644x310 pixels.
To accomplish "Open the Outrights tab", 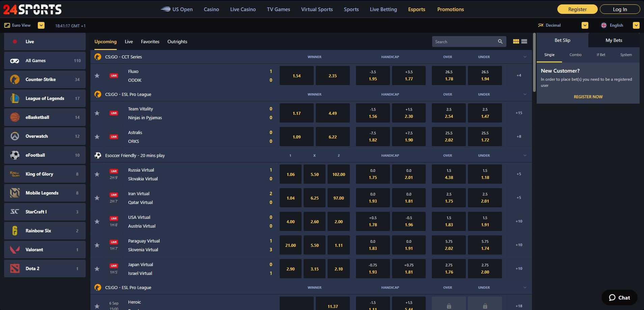I will pos(177,42).
